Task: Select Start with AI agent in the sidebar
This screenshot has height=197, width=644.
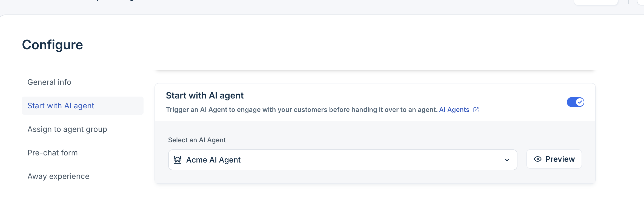Action: click(61, 106)
